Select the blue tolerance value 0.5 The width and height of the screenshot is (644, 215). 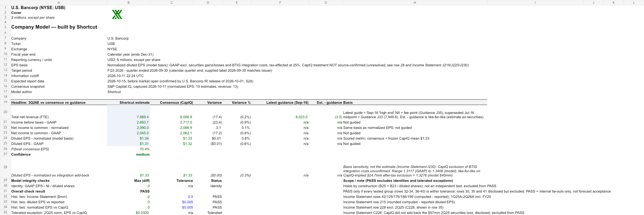[x=190, y=197]
